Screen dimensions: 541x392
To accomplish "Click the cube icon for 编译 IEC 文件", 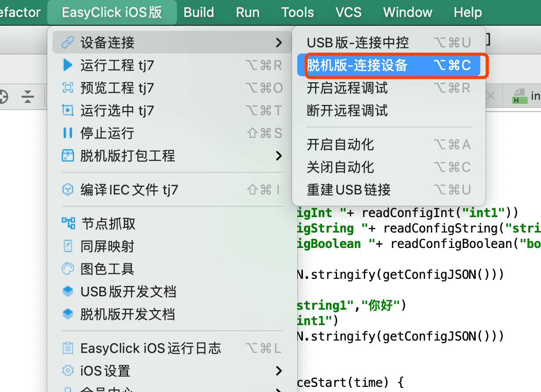I will [68, 189].
